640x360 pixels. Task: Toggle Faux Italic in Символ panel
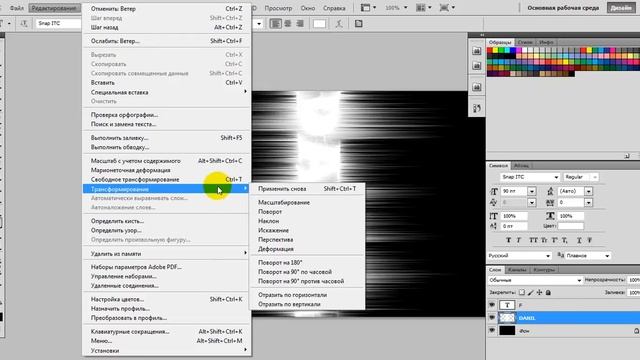[519, 240]
